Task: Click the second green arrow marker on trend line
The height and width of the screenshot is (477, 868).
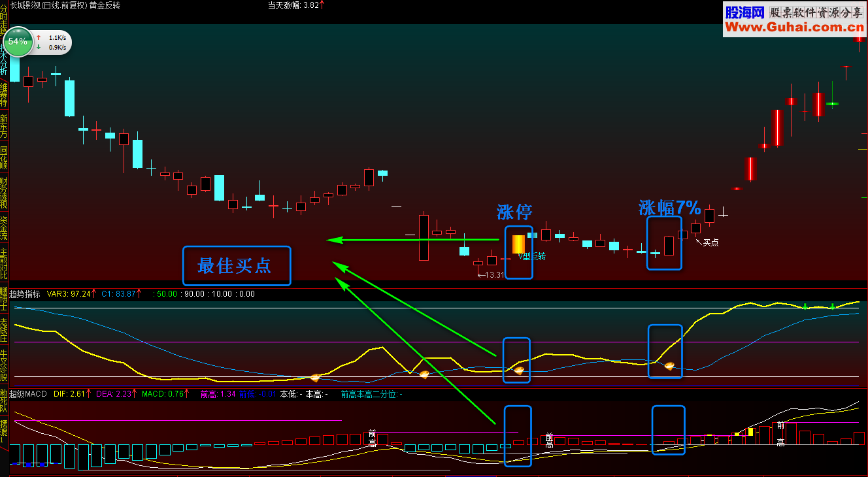Action: click(x=833, y=306)
